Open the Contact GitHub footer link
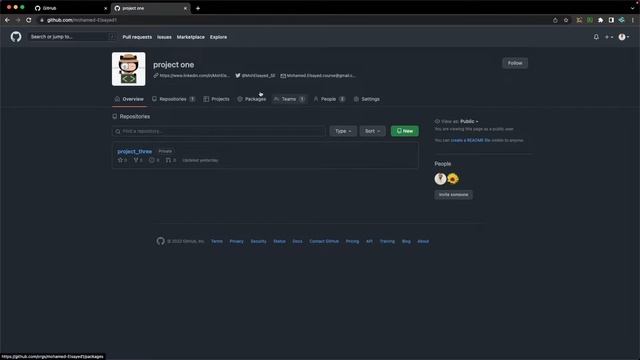 (324, 242)
